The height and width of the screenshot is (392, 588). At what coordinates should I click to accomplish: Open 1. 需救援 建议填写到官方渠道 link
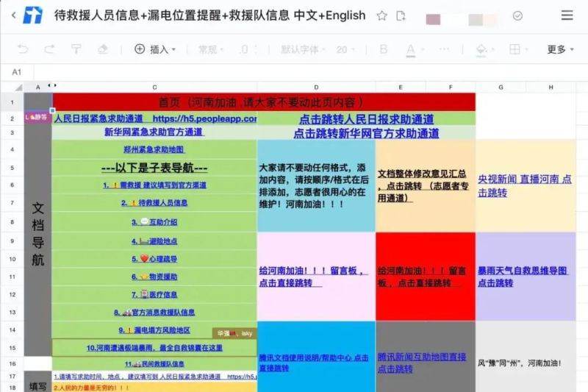tap(154, 185)
